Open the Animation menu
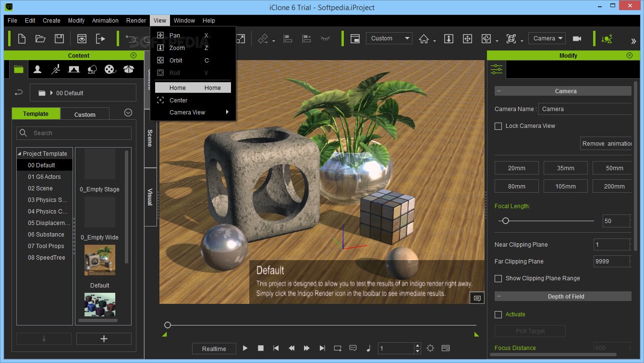The width and height of the screenshot is (644, 363). 105,21
